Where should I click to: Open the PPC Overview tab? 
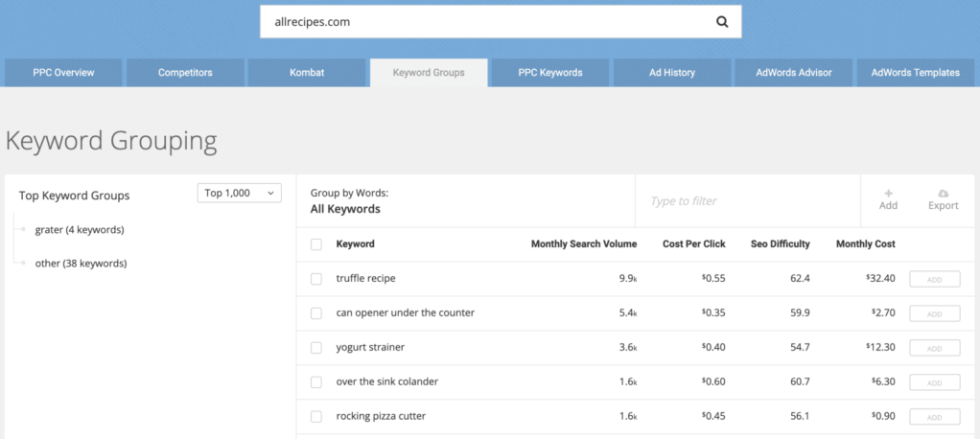63,73
